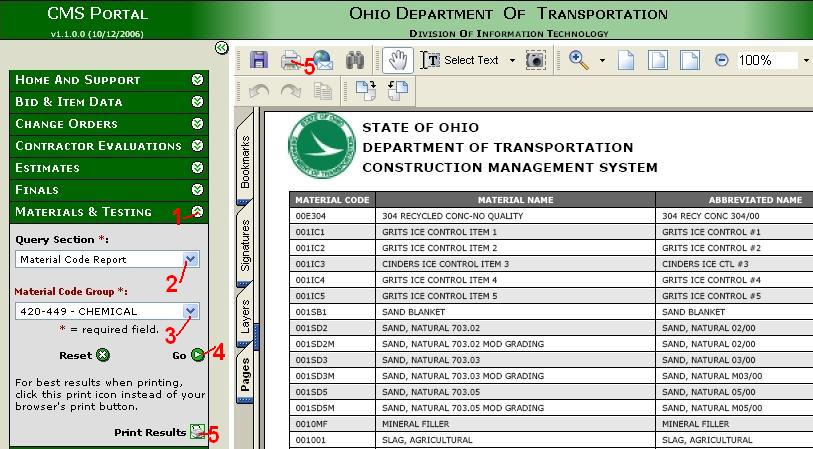Image resolution: width=813 pixels, height=449 pixels.
Task: Click material code 00E304 cell
Action: [332, 216]
